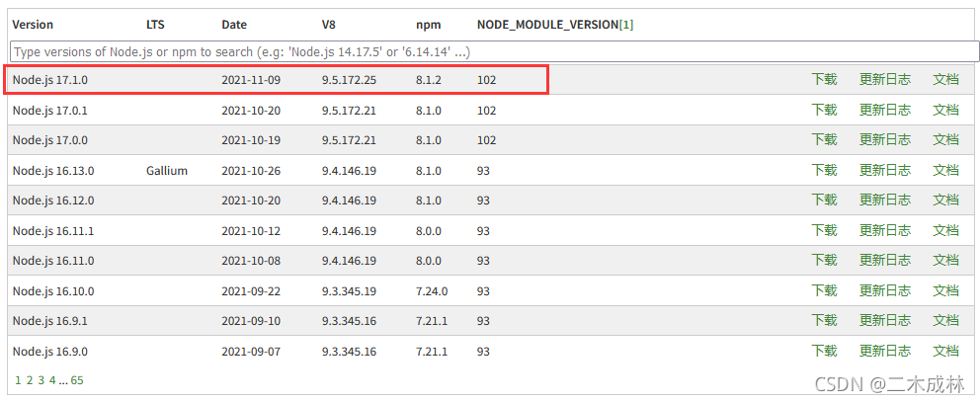This screenshot has width=980, height=402.
Task: Download Node.js 16.9.1
Action: coord(824,321)
